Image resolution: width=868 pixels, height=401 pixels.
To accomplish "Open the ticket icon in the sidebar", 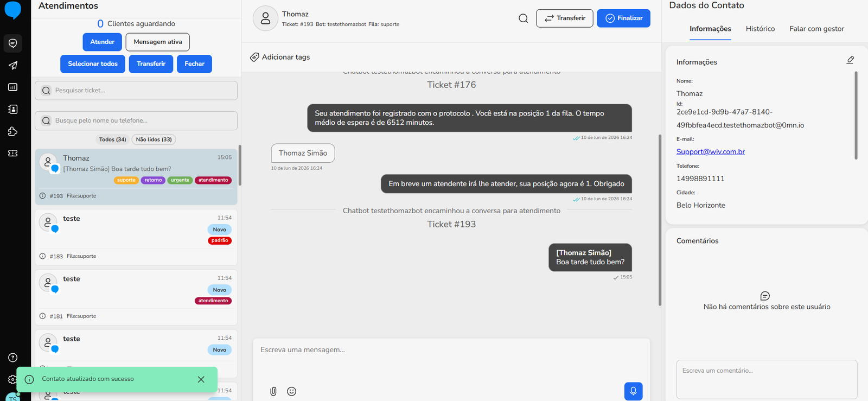I will (x=12, y=154).
